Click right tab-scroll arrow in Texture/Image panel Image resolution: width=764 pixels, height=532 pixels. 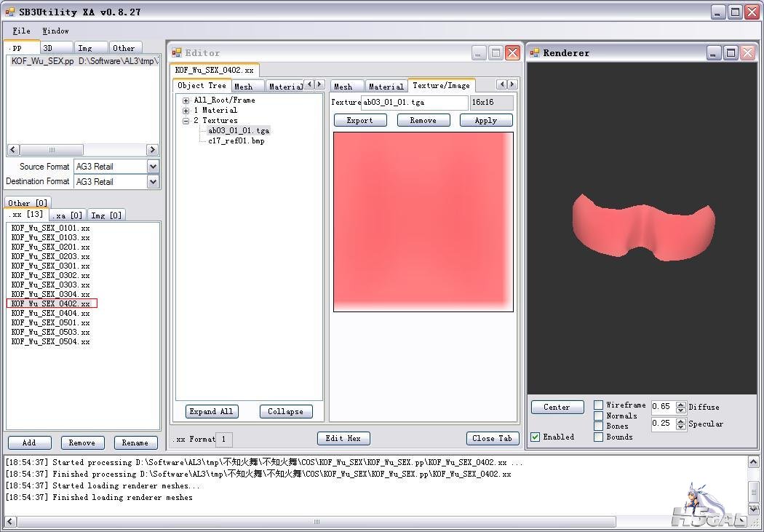pos(512,84)
